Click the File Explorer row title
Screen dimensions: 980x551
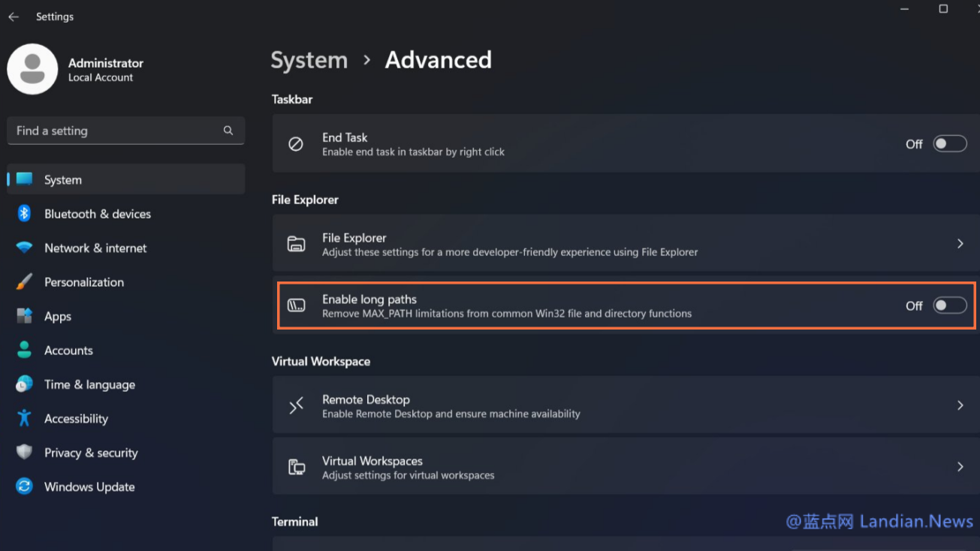point(354,238)
